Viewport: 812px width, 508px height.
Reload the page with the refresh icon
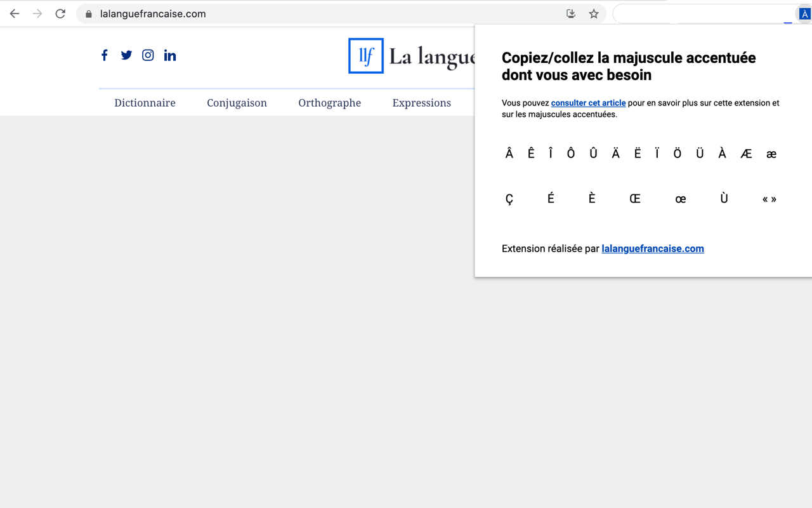[x=60, y=13]
